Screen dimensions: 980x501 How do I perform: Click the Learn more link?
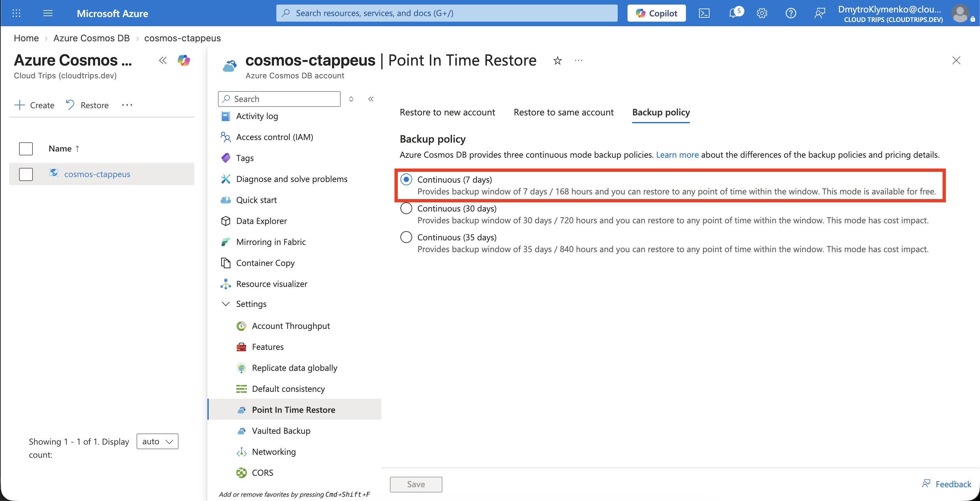click(677, 155)
